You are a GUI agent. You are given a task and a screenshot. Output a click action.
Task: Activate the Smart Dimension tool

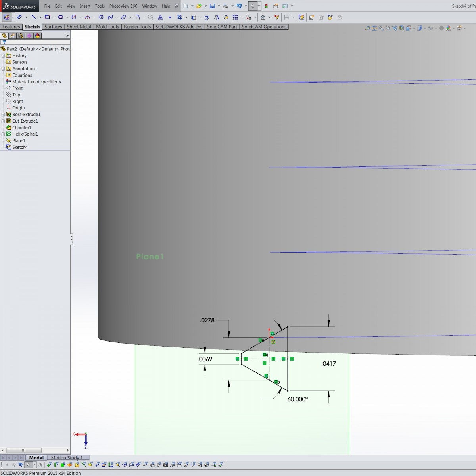click(19, 17)
